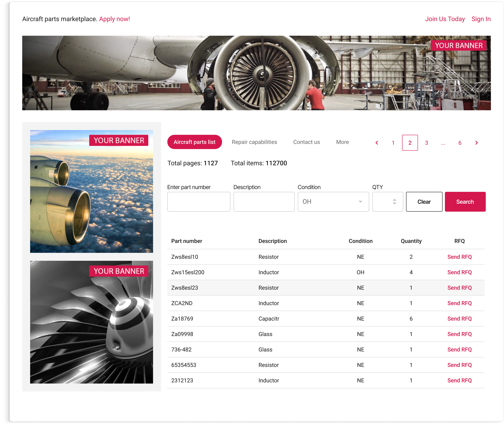Click the Apply now! link
Image resolution: width=504 pixels, height=426 pixels.
click(114, 19)
